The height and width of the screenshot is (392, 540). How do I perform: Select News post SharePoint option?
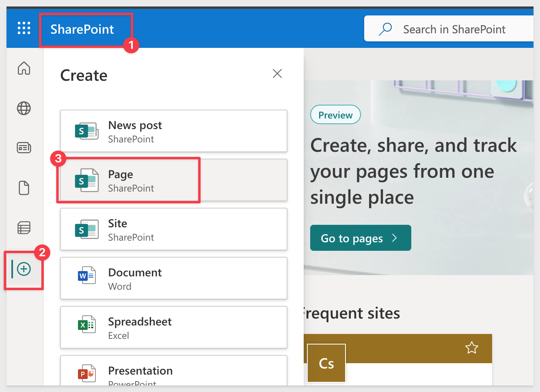(x=174, y=131)
